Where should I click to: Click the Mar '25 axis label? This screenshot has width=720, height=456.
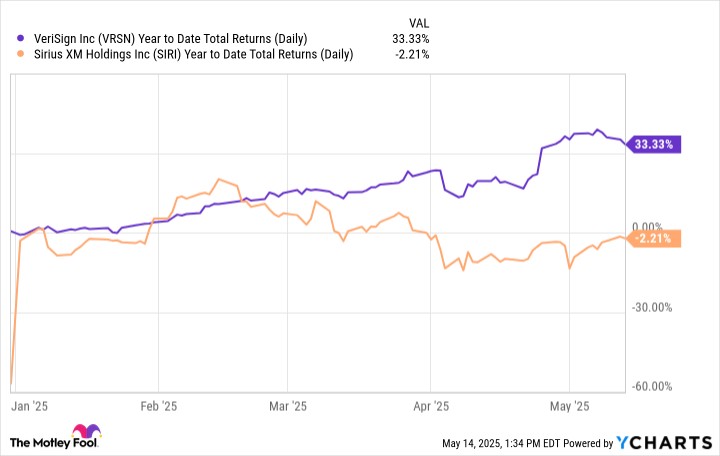[287, 407]
